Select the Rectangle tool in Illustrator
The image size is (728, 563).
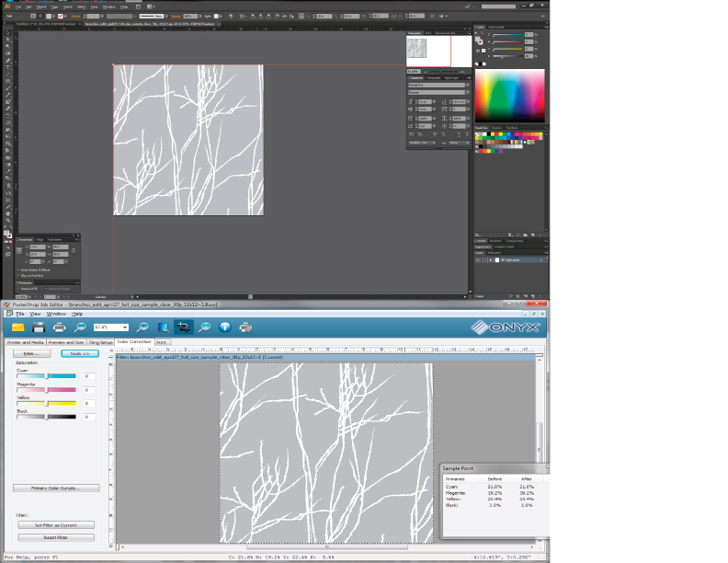8,81
